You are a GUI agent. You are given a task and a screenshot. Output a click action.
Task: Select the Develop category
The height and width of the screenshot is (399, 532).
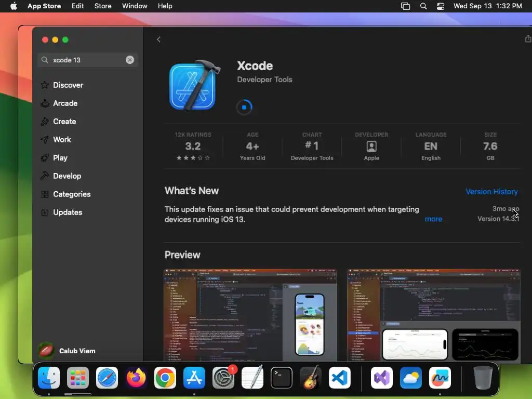pos(67,176)
